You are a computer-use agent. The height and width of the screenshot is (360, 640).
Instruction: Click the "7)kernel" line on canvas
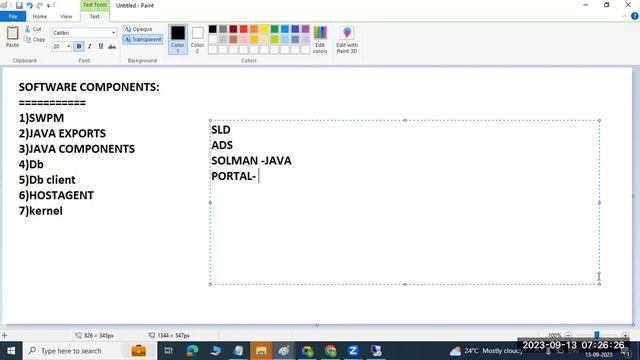pyautogui.click(x=41, y=211)
